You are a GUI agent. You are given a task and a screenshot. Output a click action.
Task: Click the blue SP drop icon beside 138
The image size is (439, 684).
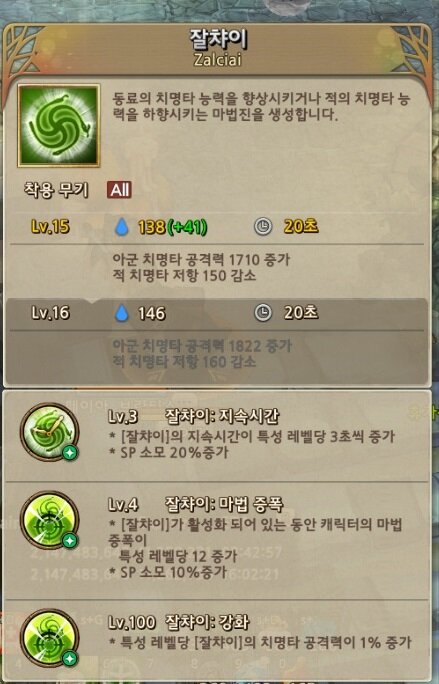pos(122,227)
